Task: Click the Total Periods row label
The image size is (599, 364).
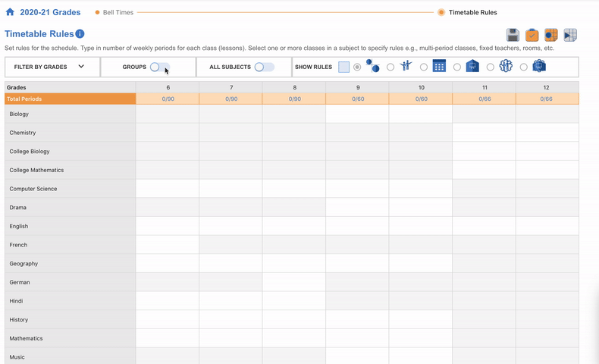Action: tap(71, 99)
